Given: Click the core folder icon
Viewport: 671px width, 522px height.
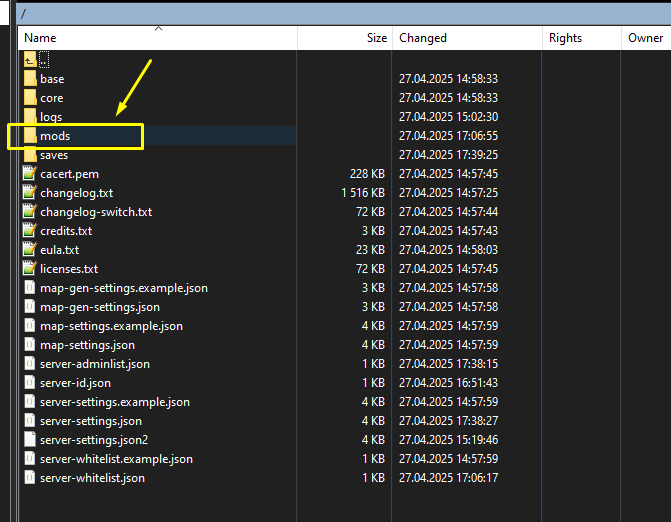Looking at the screenshot, I should click(x=29, y=98).
